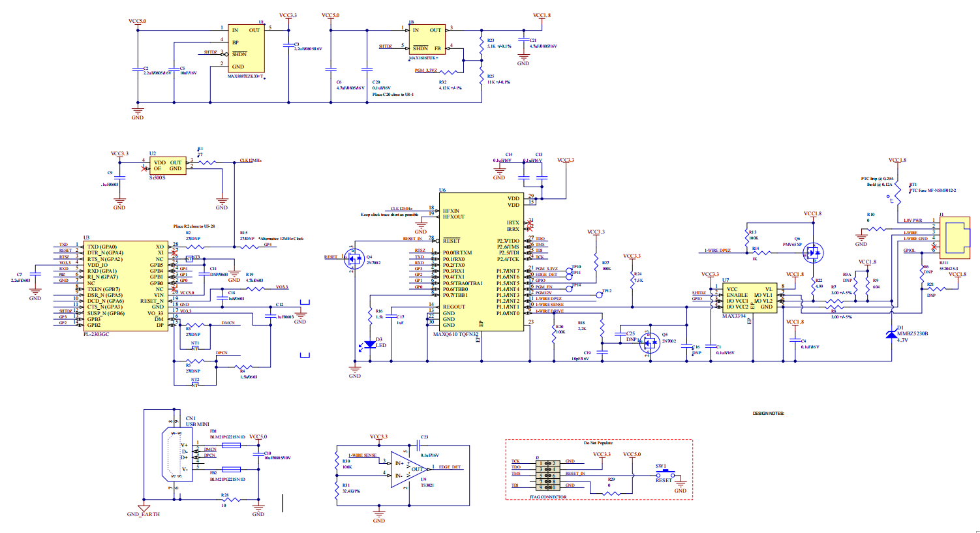Select the Q4 2N7002 MOSFET symbol
The height and width of the screenshot is (533, 980).
point(355,258)
